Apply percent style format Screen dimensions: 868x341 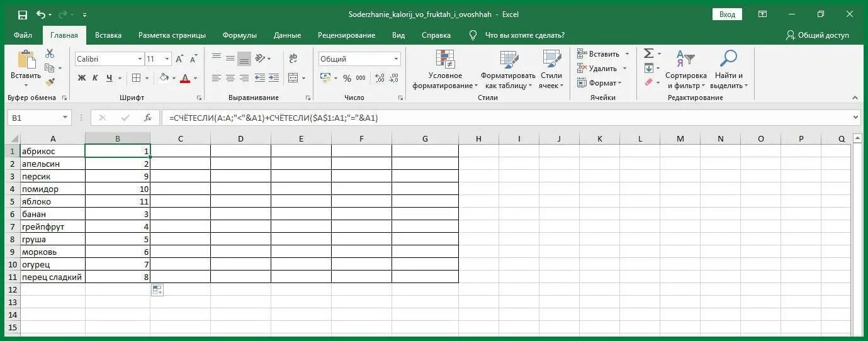347,78
